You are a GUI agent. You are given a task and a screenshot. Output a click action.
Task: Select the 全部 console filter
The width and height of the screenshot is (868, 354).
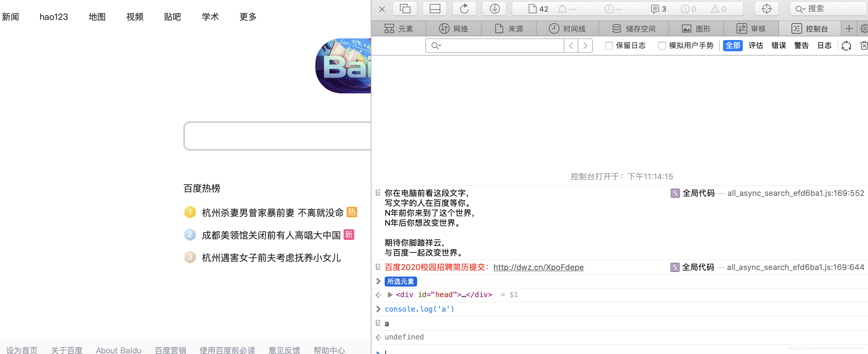pos(733,45)
